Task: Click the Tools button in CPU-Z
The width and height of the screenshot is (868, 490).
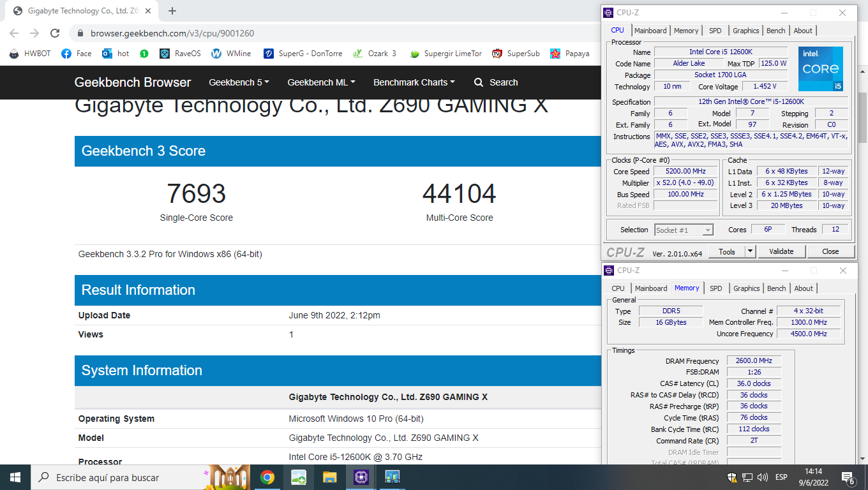Action: click(x=727, y=251)
